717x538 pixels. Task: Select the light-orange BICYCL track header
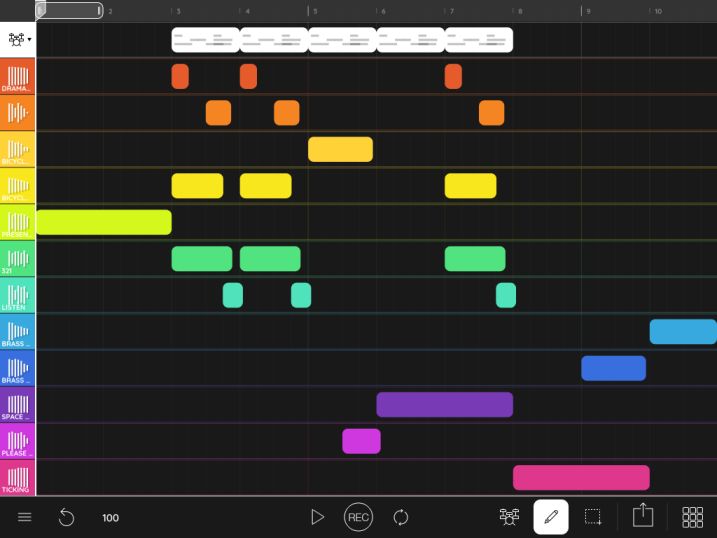[x=17, y=149]
